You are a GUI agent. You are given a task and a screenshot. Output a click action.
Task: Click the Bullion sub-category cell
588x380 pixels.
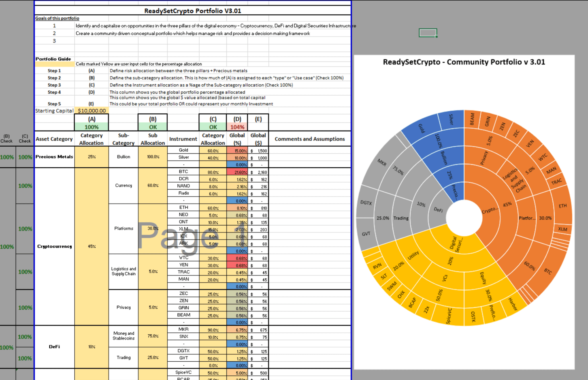(x=123, y=157)
